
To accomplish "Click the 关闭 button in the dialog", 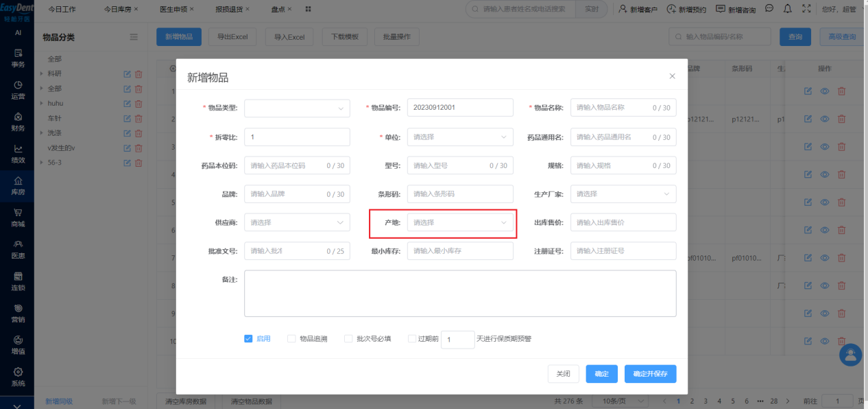I will click(x=564, y=374).
